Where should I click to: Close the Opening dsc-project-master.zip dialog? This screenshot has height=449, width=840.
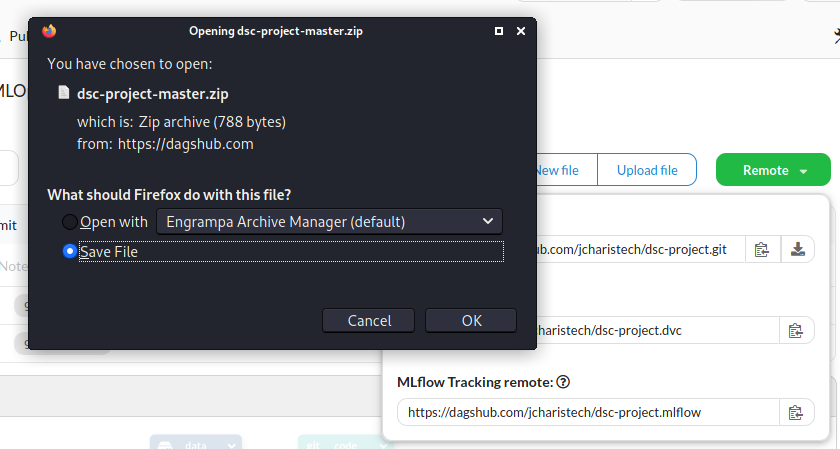[x=521, y=31]
